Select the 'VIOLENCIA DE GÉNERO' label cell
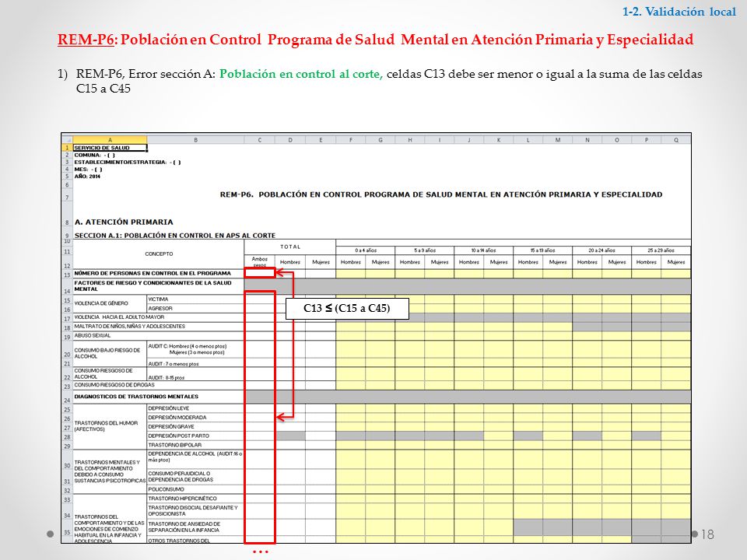The width and height of the screenshot is (747, 560). coord(110,303)
